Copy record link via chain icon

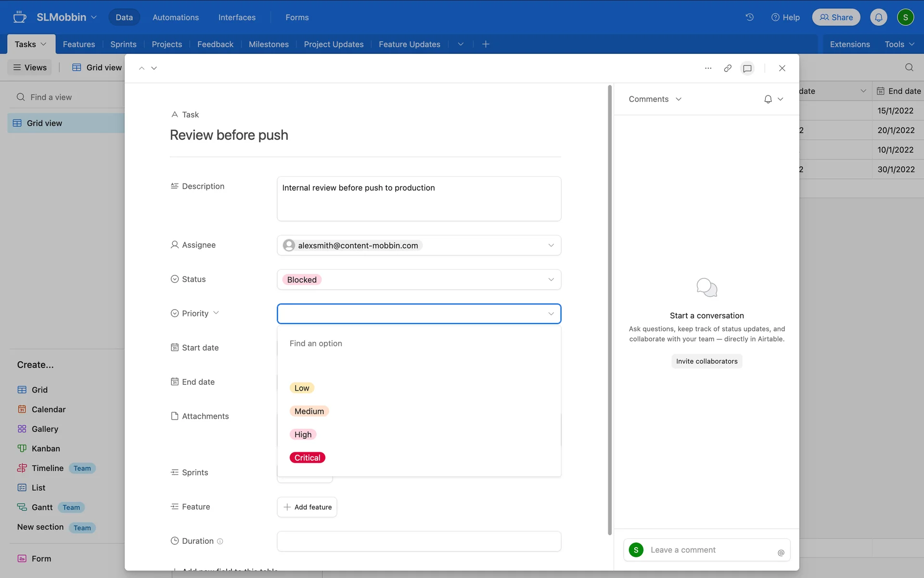coord(728,68)
